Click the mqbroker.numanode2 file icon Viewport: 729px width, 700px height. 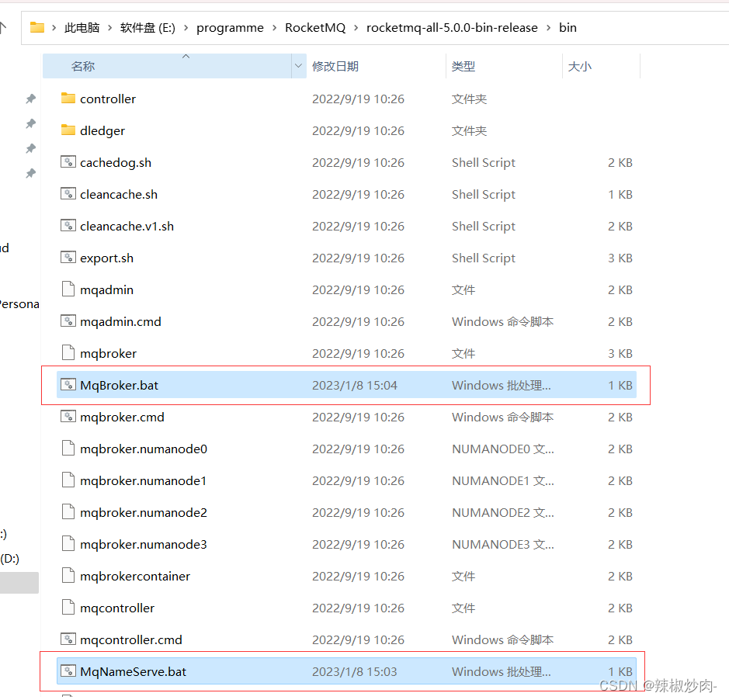[x=68, y=511]
